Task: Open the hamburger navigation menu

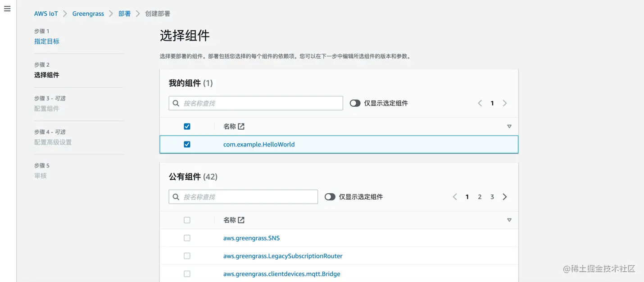Action: tap(7, 9)
